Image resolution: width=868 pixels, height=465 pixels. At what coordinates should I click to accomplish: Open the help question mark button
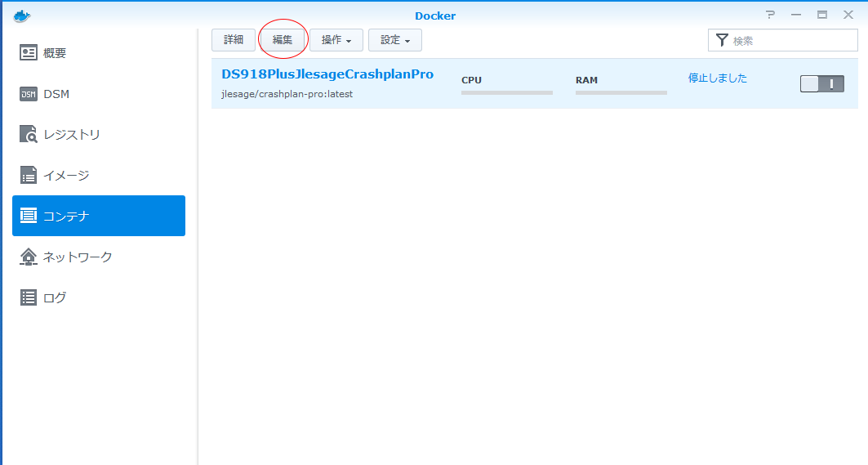(770, 15)
